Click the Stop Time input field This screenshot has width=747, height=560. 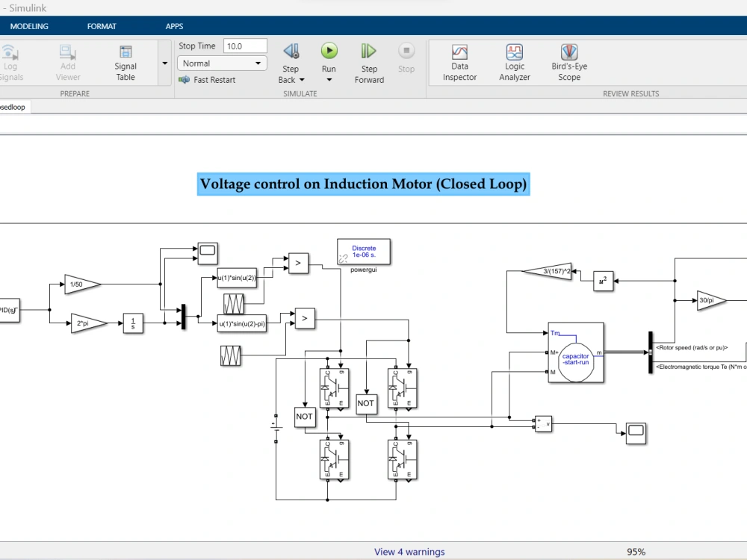pyautogui.click(x=245, y=46)
